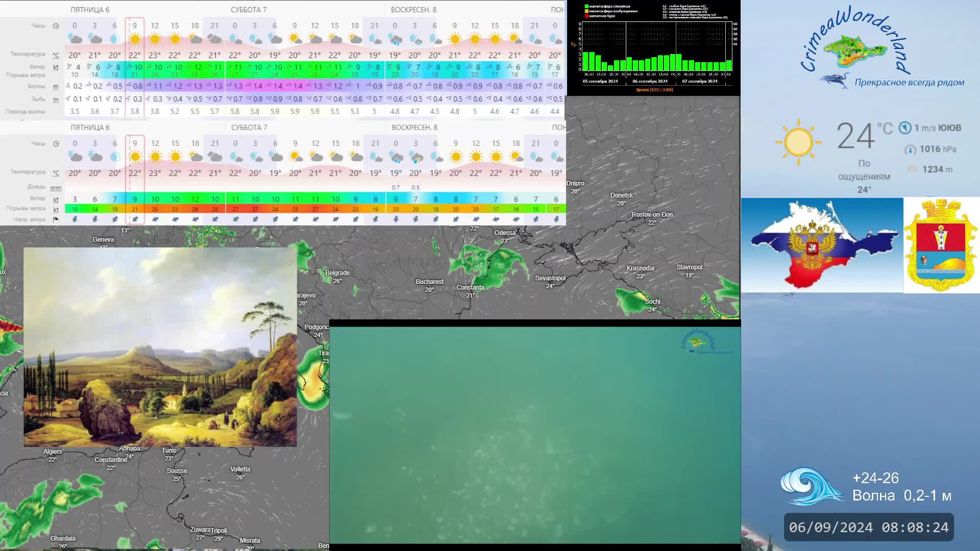Click the red legend square for магнитная буря
Screen dimensions: 980x551
586,16
